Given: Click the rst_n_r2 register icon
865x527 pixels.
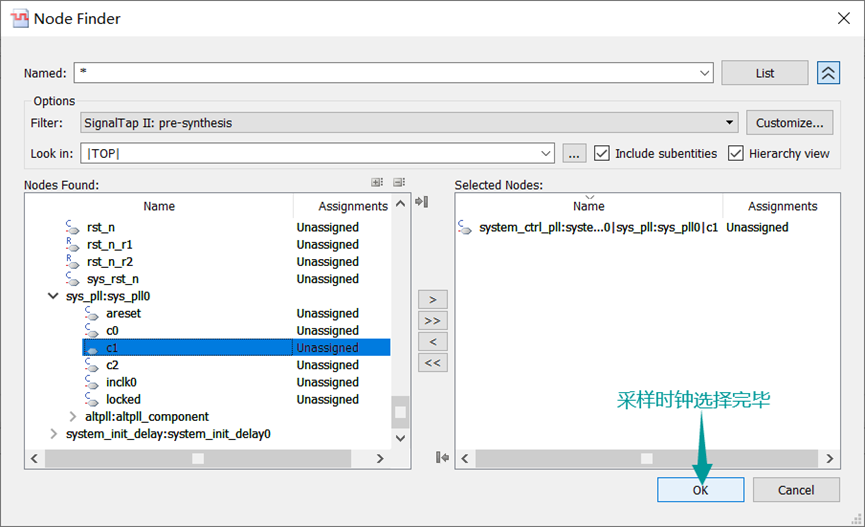Looking at the screenshot, I should click(72, 262).
